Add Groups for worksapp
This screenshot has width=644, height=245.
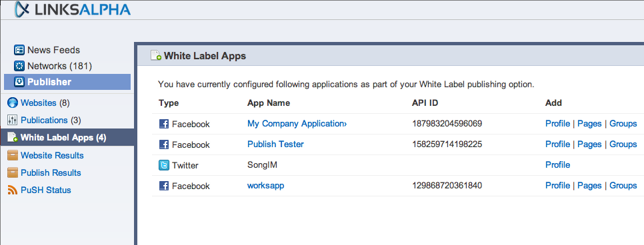pos(623,186)
